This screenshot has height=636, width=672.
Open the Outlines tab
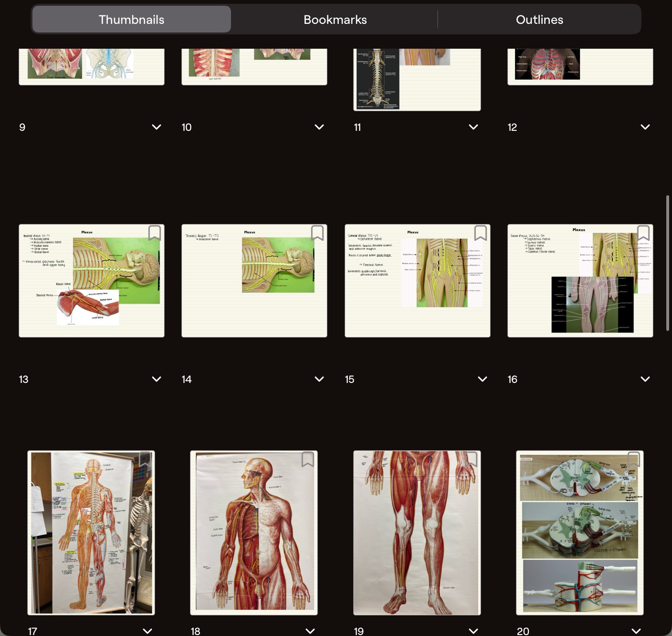539,20
